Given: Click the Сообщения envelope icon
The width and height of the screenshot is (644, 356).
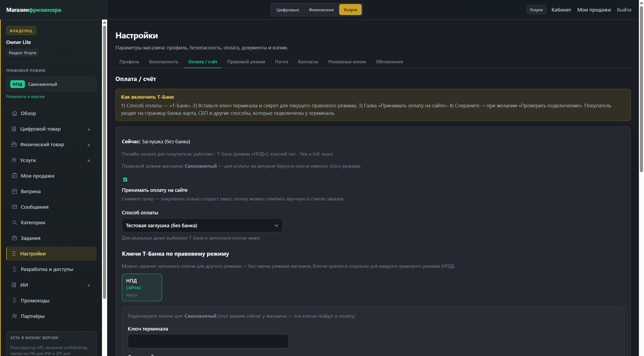Looking at the screenshot, I should tap(14, 207).
